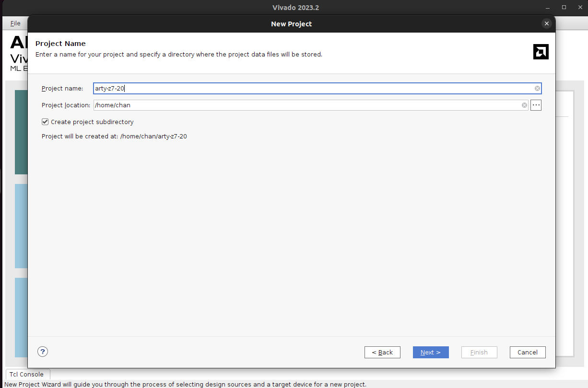The width and height of the screenshot is (588, 388).
Task: Open the File menu in Vivado
Action: [x=15, y=23]
